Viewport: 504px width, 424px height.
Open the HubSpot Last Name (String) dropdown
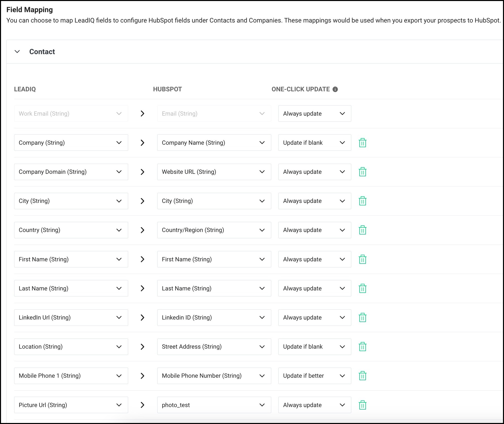(x=214, y=288)
